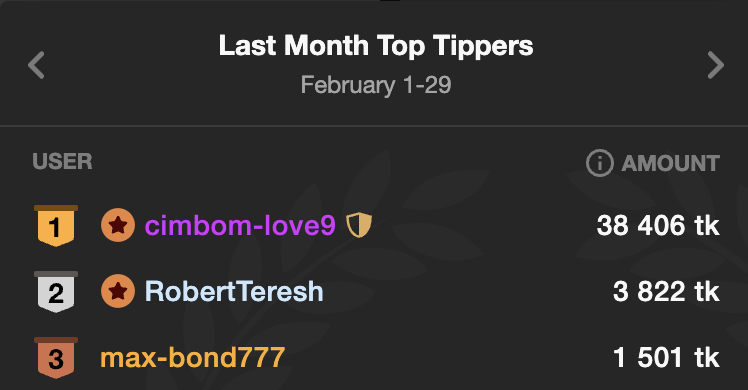Image resolution: width=748 pixels, height=390 pixels.
Task: Go to the next leaderboard with right chevron
Action: 716,65
